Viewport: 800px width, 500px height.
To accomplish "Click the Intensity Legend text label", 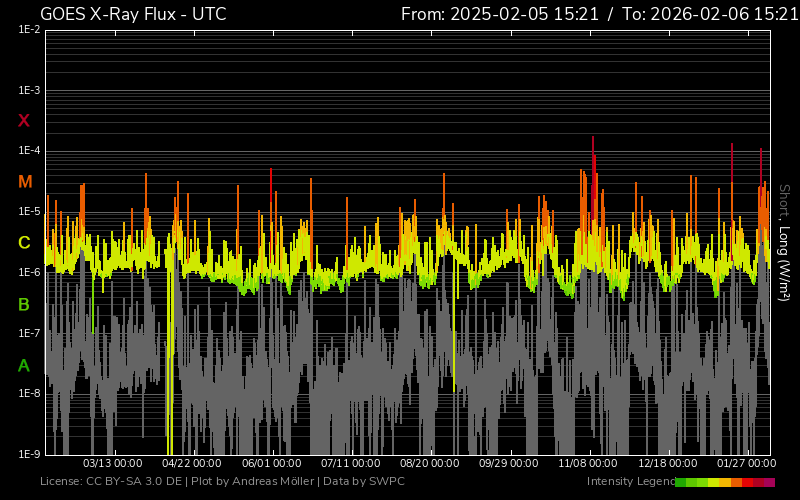I will click(629, 482).
